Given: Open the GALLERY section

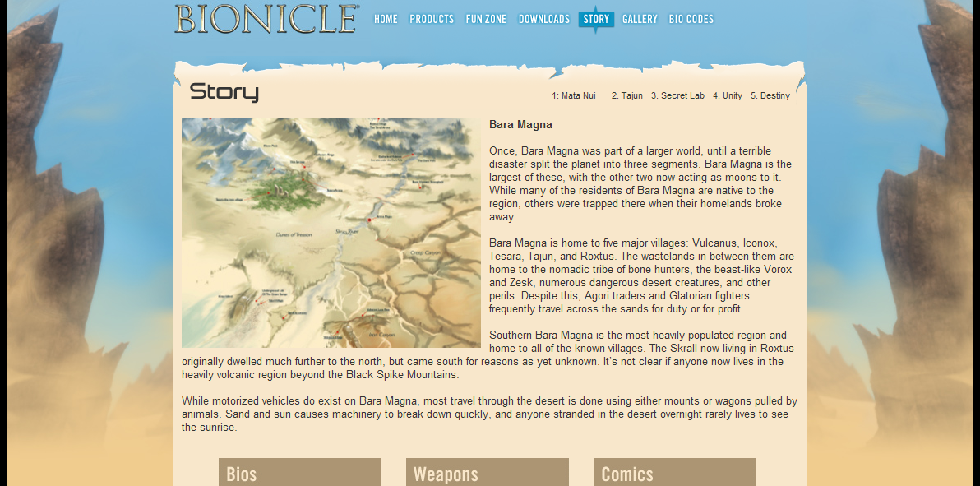Looking at the screenshot, I should pos(640,20).
